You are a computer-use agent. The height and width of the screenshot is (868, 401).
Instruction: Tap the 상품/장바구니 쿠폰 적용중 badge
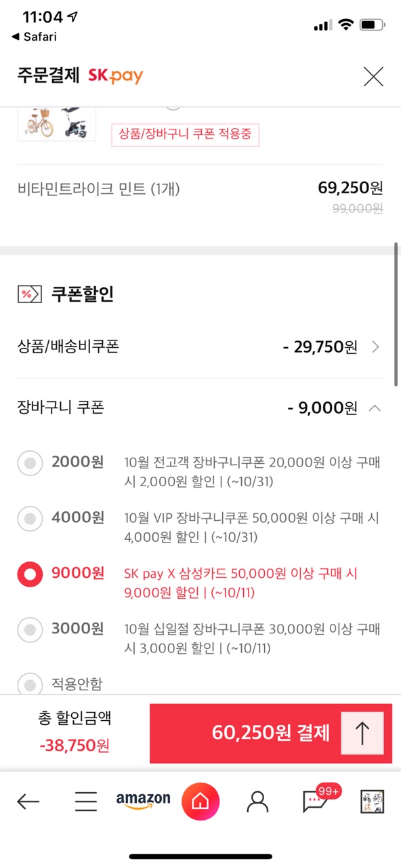185,134
